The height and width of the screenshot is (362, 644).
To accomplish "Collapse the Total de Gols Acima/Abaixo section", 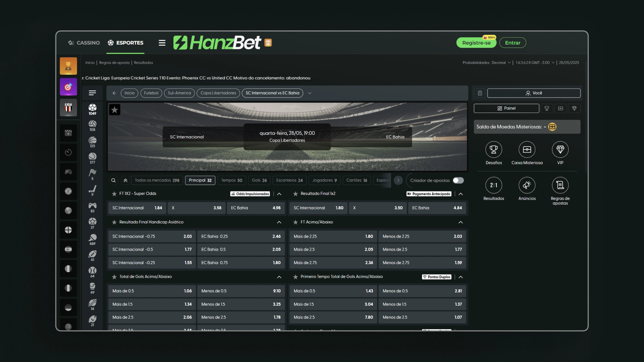I will (x=279, y=277).
